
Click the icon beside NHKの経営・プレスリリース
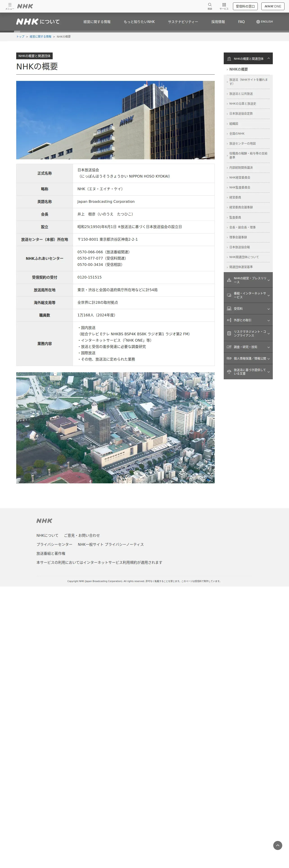click(x=229, y=280)
